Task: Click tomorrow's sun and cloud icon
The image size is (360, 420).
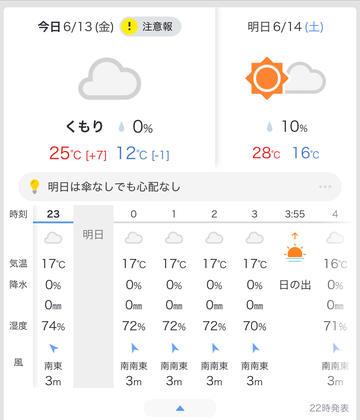Action: tap(285, 78)
